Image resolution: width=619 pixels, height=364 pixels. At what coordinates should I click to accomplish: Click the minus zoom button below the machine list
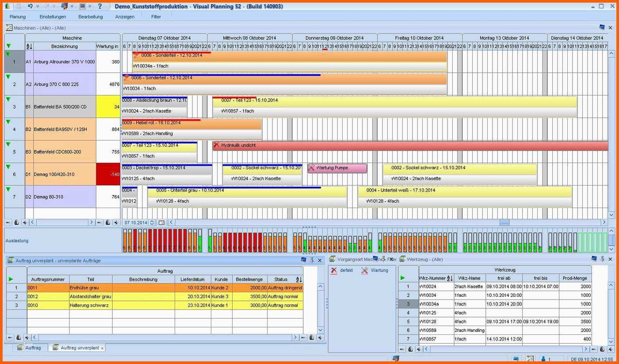(x=8, y=223)
